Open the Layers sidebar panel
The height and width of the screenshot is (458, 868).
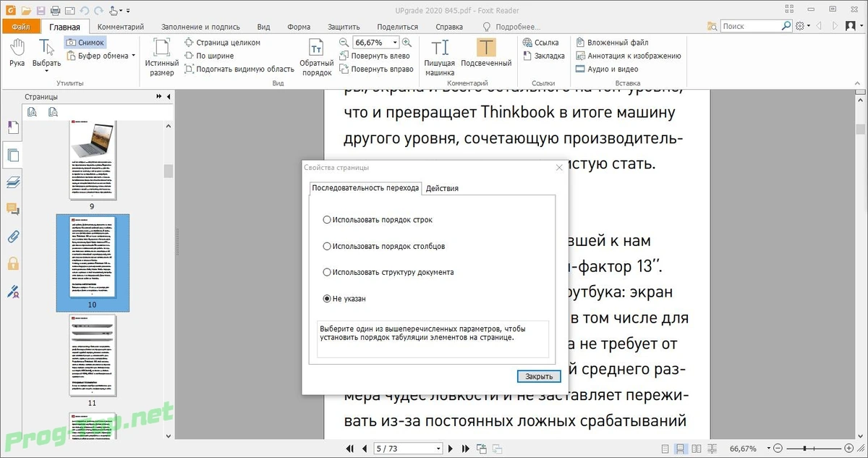click(x=12, y=182)
